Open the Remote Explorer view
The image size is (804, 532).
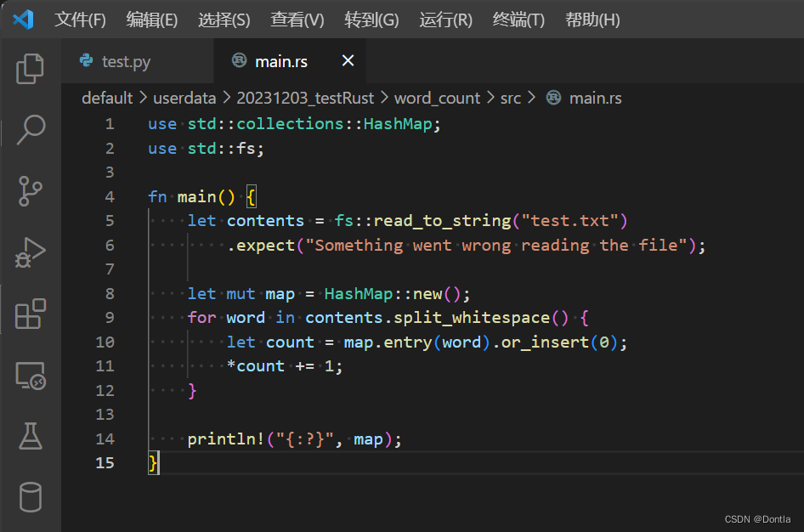[31, 376]
